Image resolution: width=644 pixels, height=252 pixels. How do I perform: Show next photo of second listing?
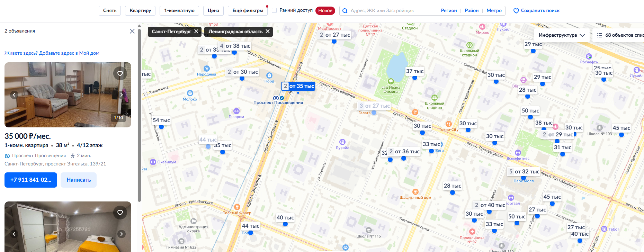pos(122,234)
